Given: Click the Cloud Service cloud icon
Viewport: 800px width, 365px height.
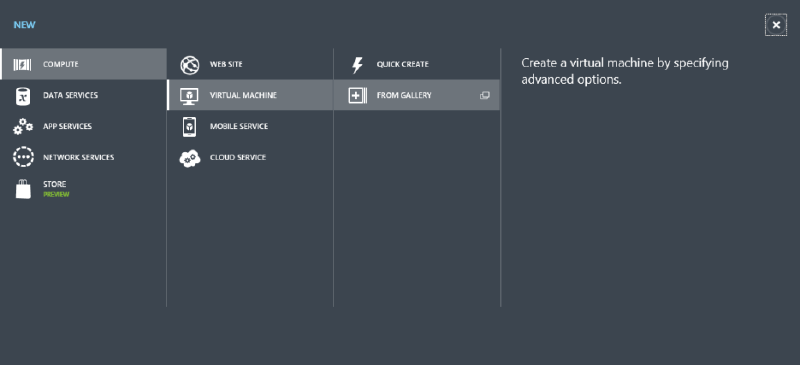Looking at the screenshot, I should pyautogui.click(x=190, y=158).
